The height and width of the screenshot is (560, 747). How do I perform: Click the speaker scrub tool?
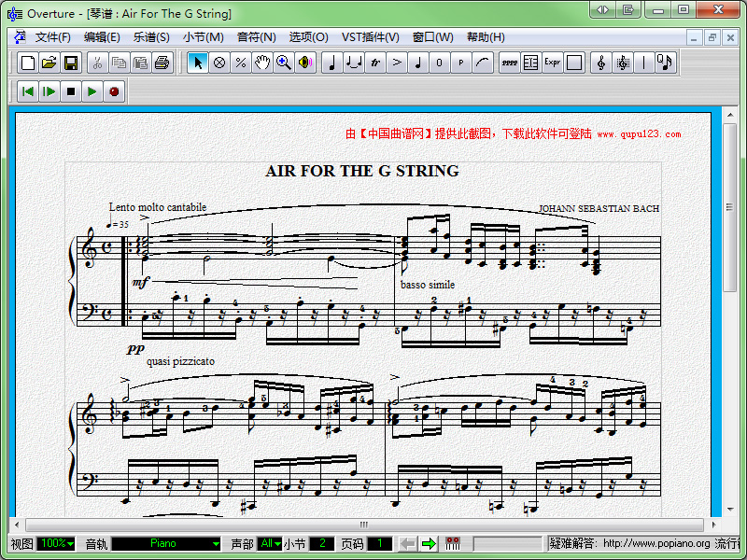[x=304, y=63]
